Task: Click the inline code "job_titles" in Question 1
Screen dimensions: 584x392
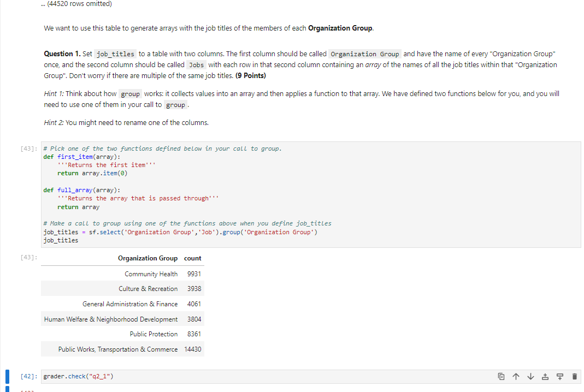Action: click(x=115, y=55)
